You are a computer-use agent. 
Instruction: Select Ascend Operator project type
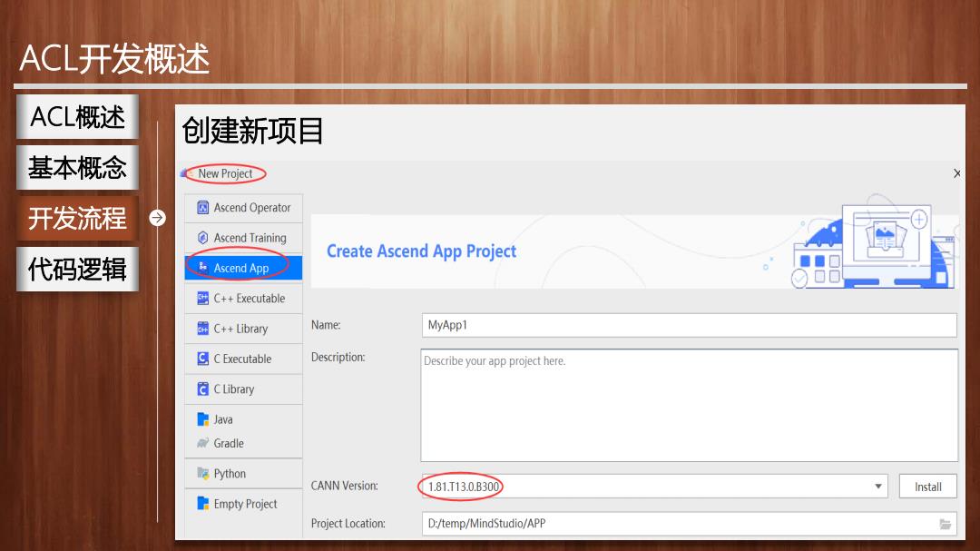244,208
